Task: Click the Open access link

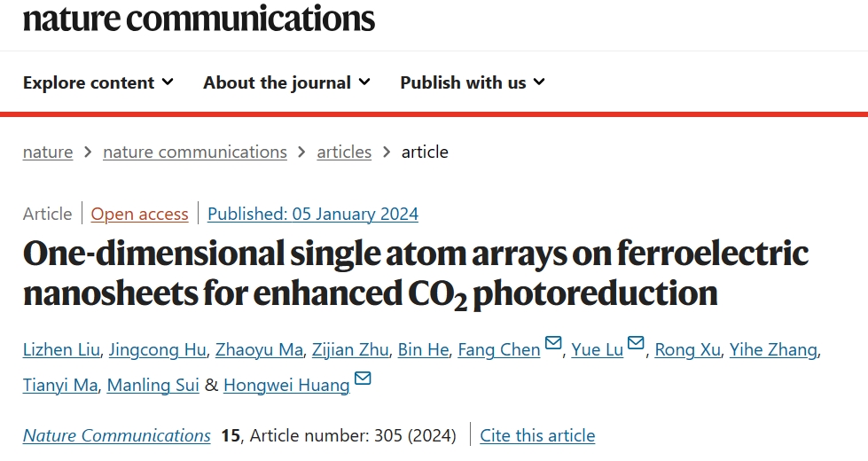Action: (x=139, y=214)
